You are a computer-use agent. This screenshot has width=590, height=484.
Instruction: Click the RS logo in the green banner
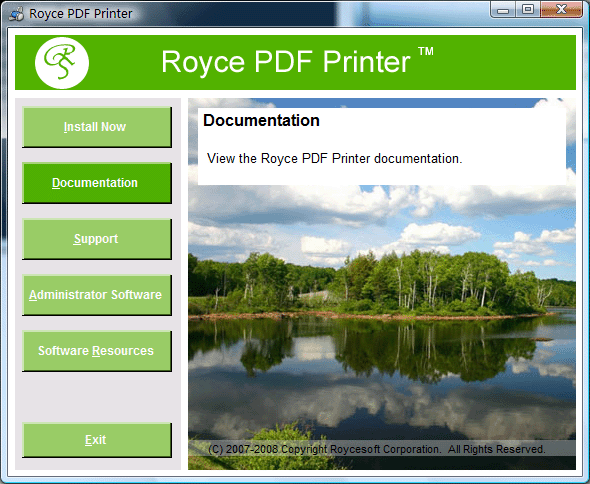point(62,62)
